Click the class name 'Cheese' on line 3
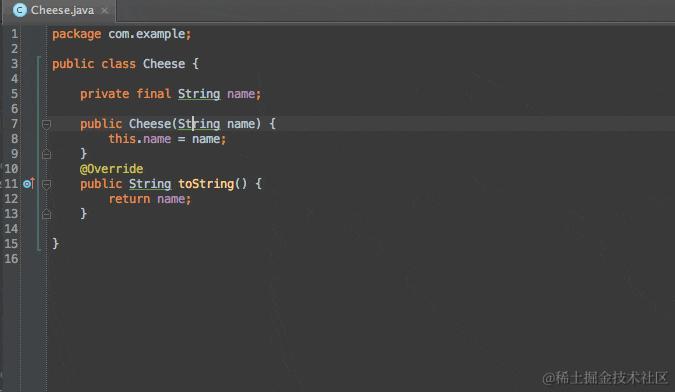 pos(164,64)
